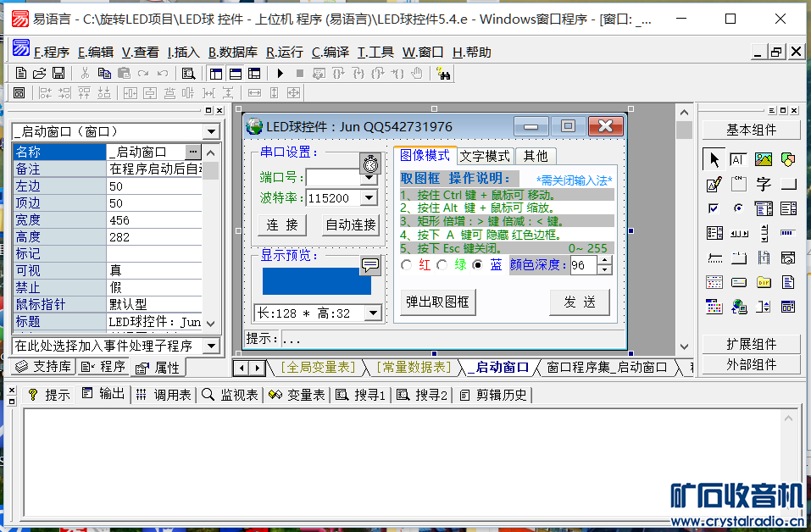Screen dimensions: 811x532
Task: Switch to the 文字模式 tab
Action: [x=485, y=156]
